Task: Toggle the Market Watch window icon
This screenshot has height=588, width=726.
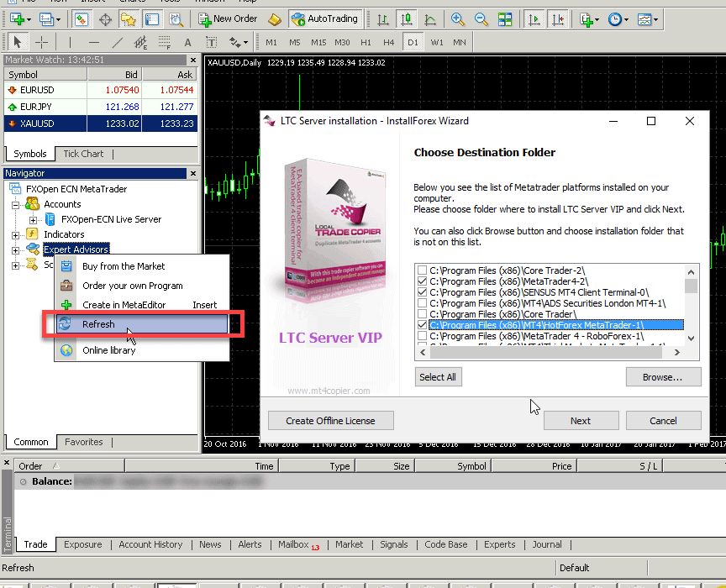Action: (81, 19)
